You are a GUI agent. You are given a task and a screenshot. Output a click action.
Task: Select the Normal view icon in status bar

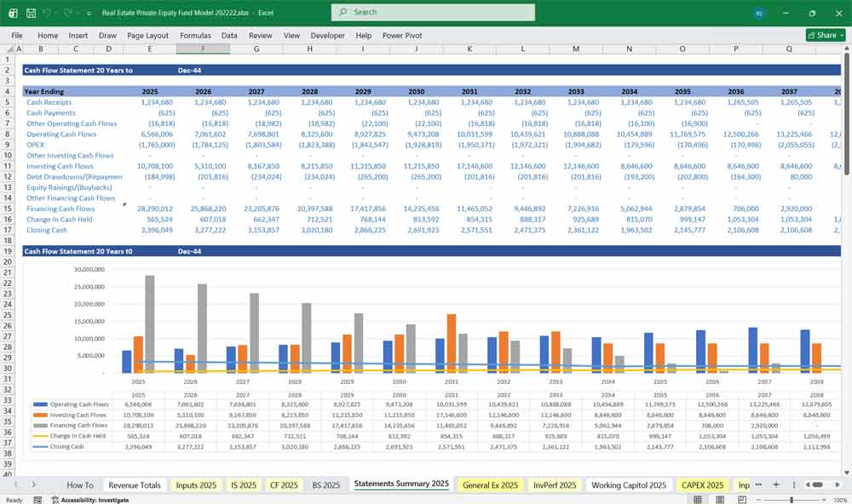(x=698, y=498)
